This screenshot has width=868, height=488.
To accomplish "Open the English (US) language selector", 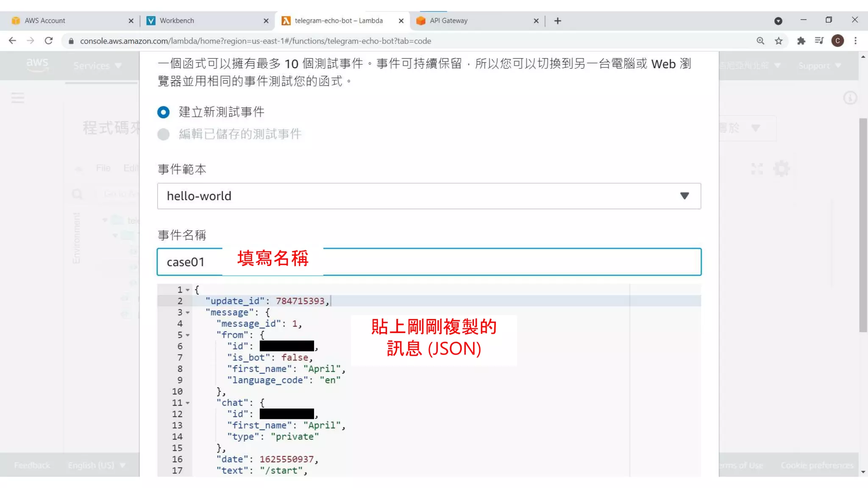I will (x=97, y=465).
